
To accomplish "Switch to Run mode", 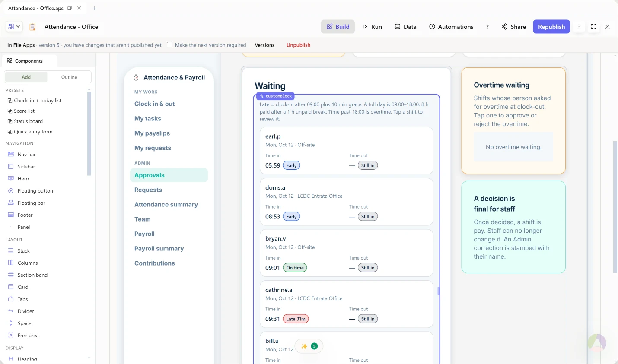I will click(372, 27).
